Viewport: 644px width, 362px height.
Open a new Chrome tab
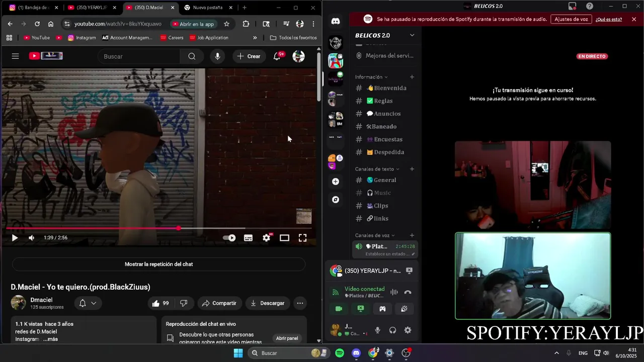coord(245,8)
